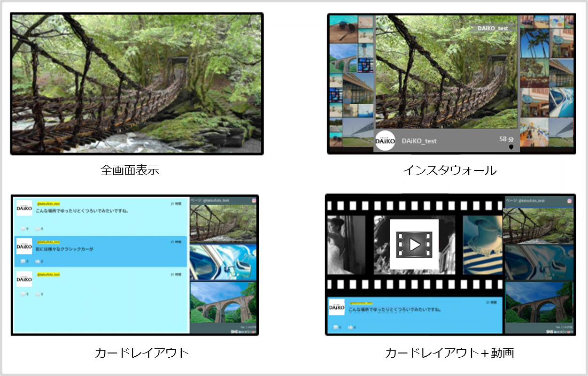
Task: Select the vine bridge thumbnail beside the filmstrip
Action: (x=538, y=225)
